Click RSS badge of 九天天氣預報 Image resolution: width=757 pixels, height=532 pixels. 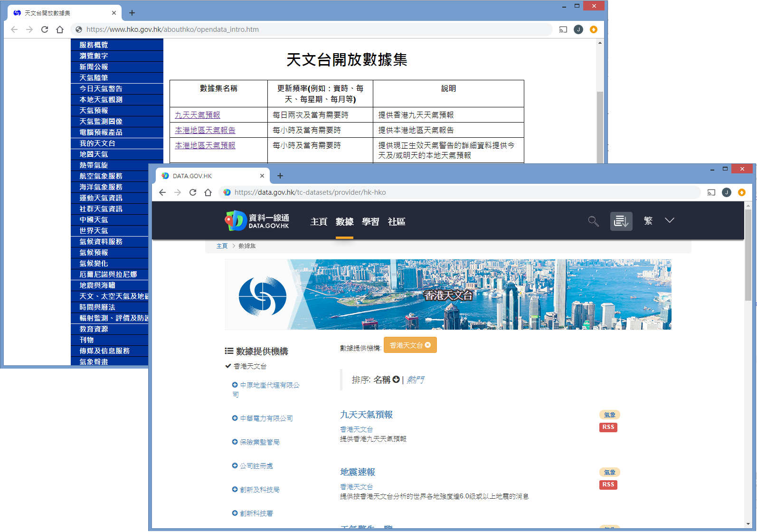click(x=608, y=427)
